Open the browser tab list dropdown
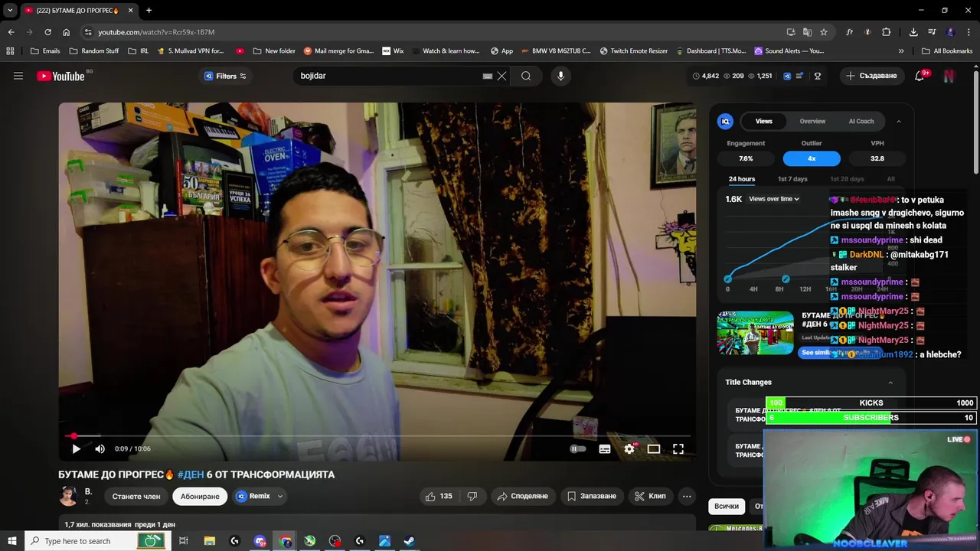 (x=10, y=10)
